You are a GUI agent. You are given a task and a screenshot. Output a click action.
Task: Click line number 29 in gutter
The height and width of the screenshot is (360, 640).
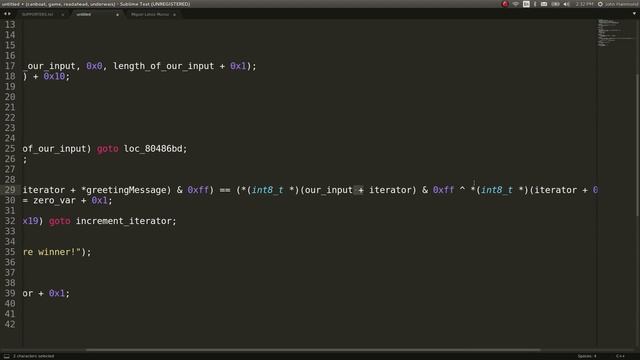click(x=10, y=190)
